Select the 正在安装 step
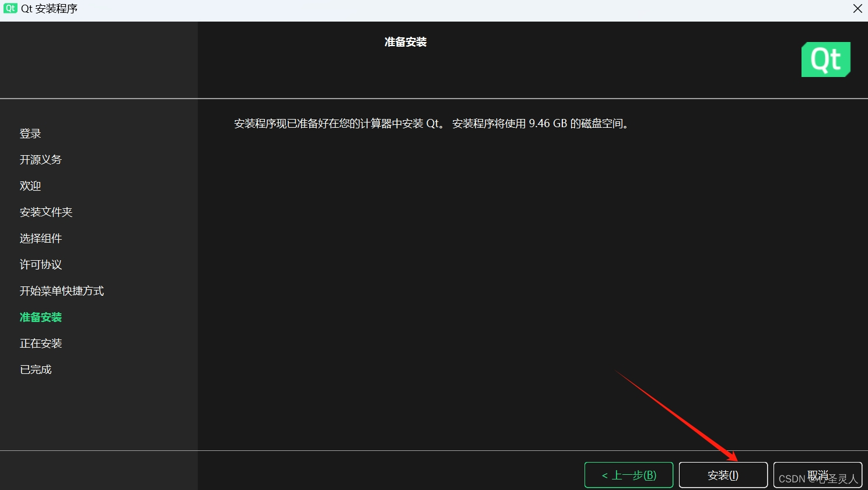868x490 pixels. point(40,343)
